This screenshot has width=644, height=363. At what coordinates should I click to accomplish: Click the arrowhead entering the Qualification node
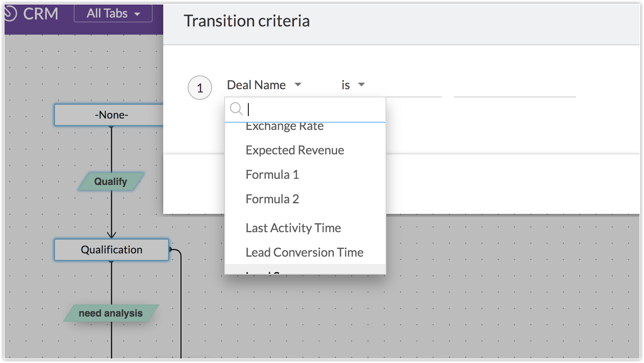pos(112,235)
